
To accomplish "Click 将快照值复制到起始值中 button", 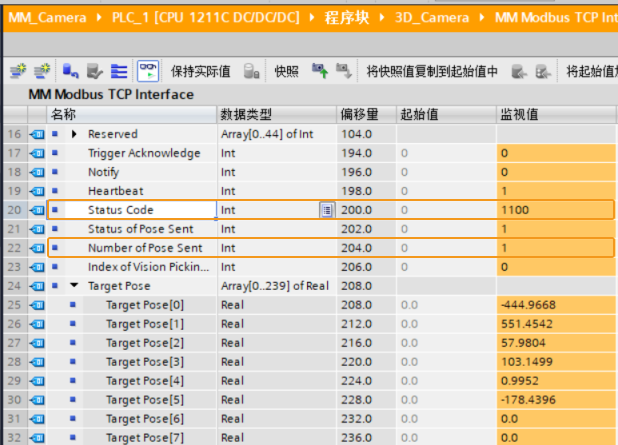I will click(x=432, y=71).
